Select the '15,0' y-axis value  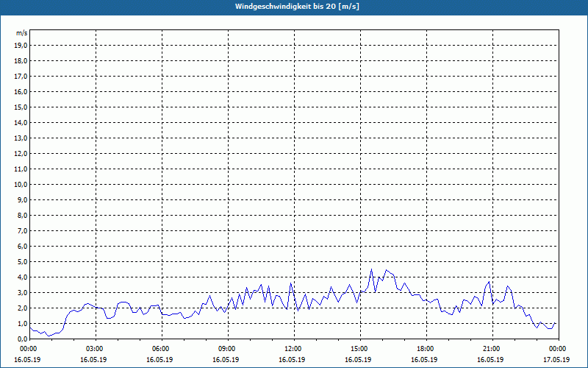[x=21, y=107]
